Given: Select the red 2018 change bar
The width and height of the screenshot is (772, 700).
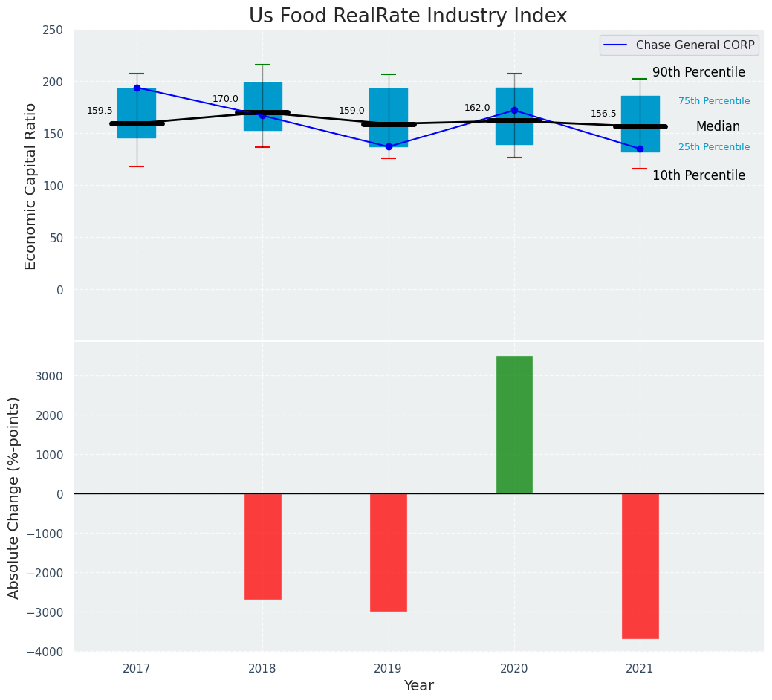Looking at the screenshot, I should click(263, 546).
